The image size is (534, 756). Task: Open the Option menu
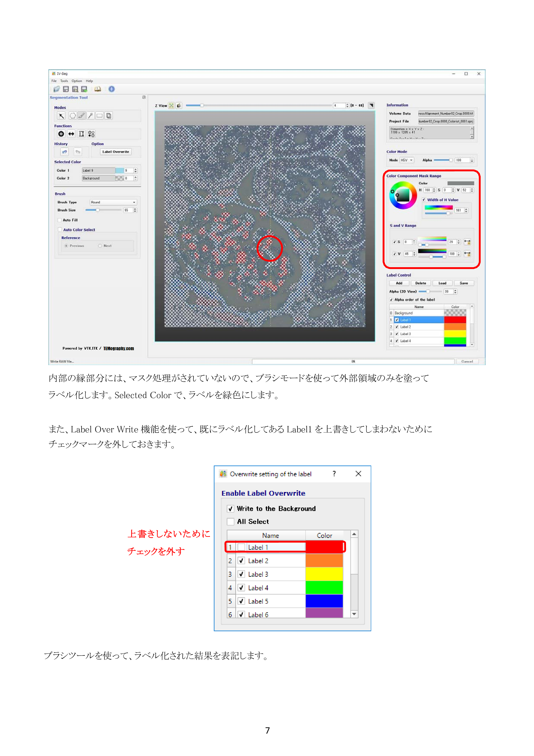click(76, 81)
